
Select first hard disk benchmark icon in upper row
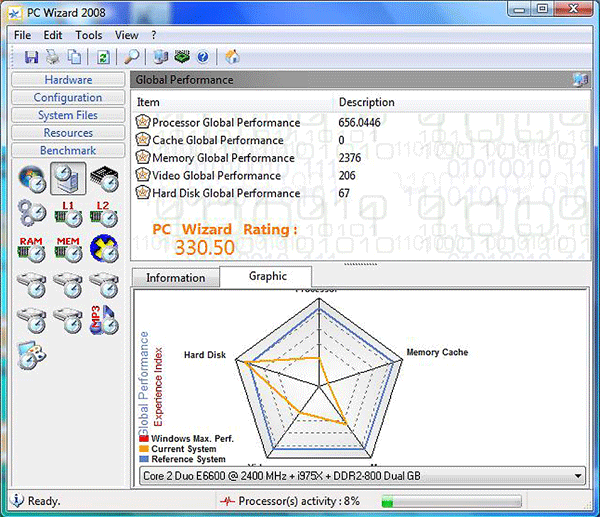[x=31, y=285]
